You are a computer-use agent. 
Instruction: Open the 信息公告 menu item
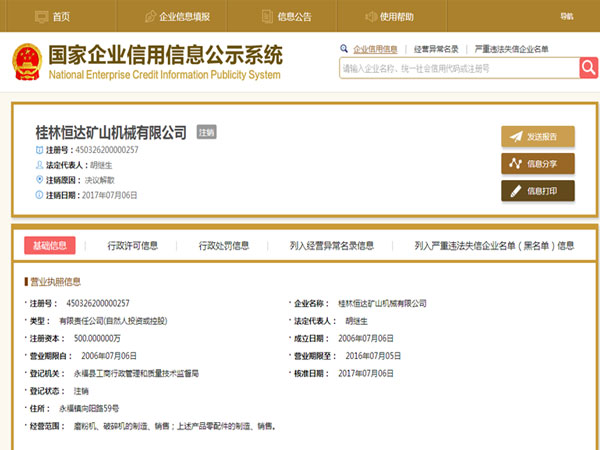click(x=295, y=17)
